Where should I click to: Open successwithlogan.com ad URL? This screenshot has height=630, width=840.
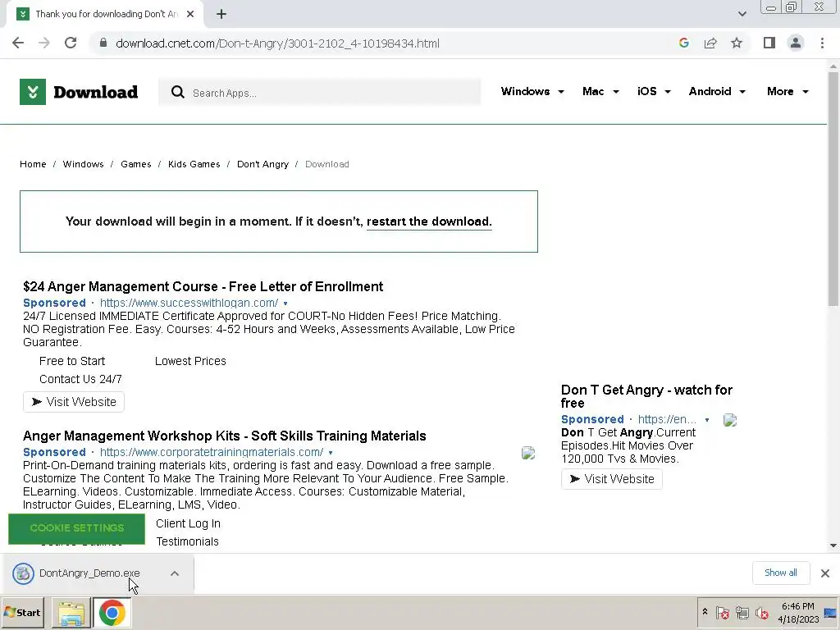click(x=189, y=303)
